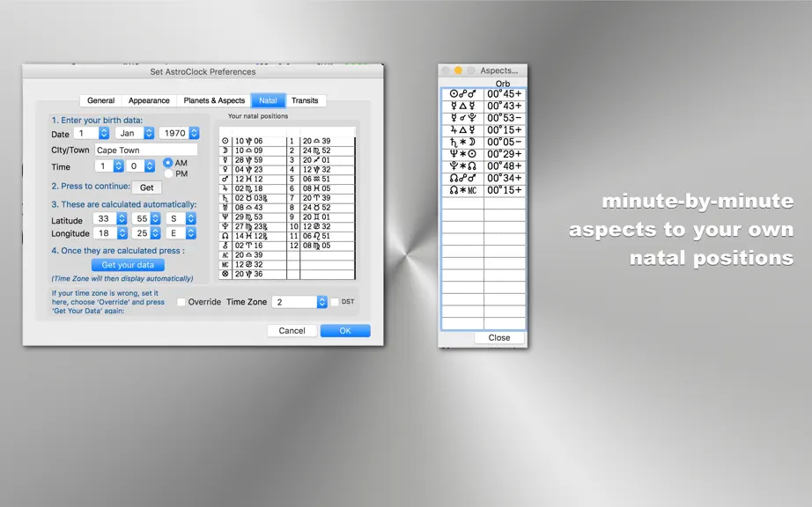Screen dimensions: 812x507
Task: Select the North Node symbol row at 14 Pisces 12
Action: (x=253, y=236)
